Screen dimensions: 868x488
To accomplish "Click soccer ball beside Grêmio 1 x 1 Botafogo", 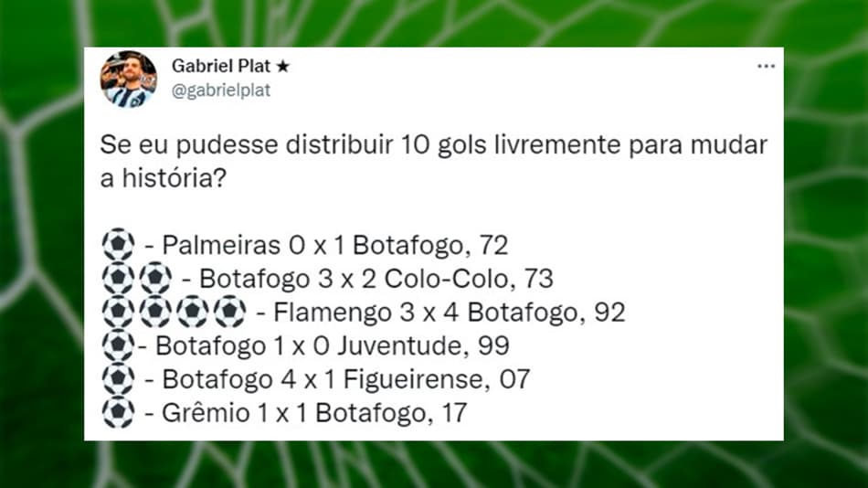I will [118, 413].
